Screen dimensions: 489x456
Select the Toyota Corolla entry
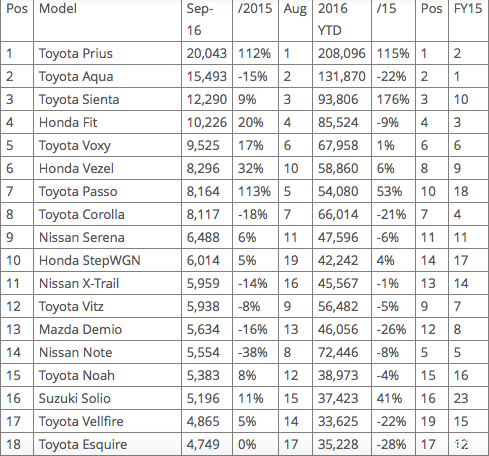82,214
